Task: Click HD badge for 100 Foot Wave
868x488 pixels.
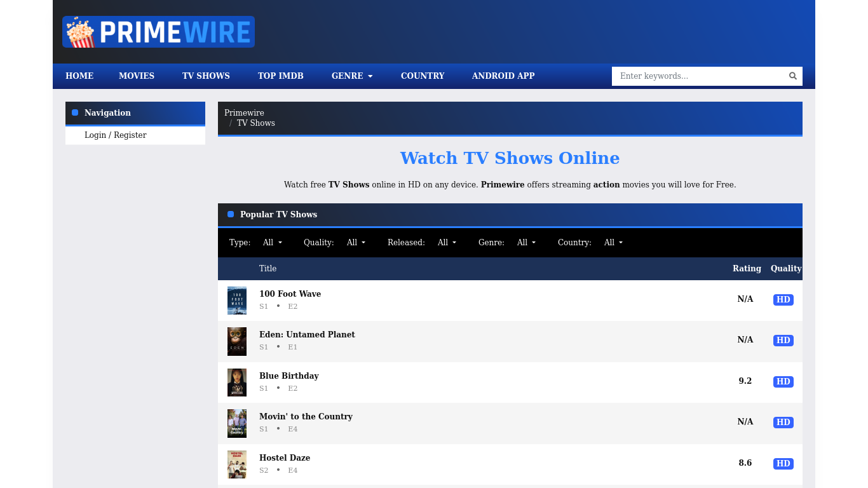Action: pos(783,300)
